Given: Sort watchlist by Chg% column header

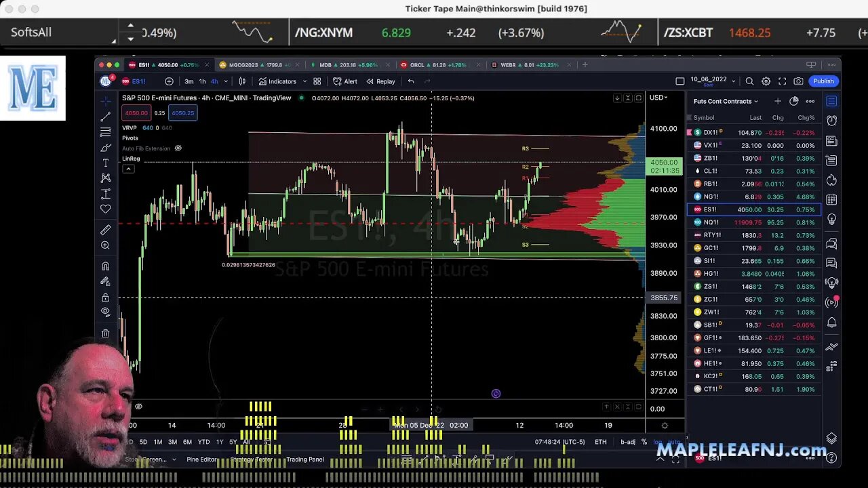Looking at the screenshot, I should [806, 118].
